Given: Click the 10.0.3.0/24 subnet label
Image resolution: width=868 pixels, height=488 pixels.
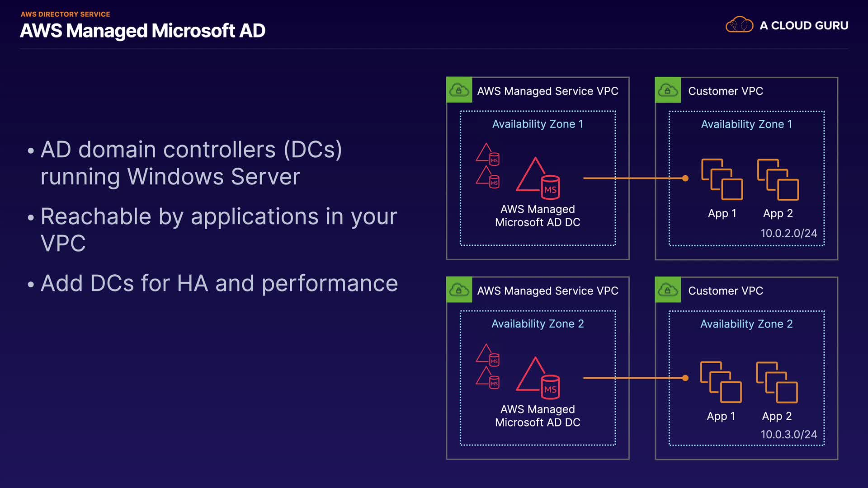Looking at the screenshot, I should (788, 434).
